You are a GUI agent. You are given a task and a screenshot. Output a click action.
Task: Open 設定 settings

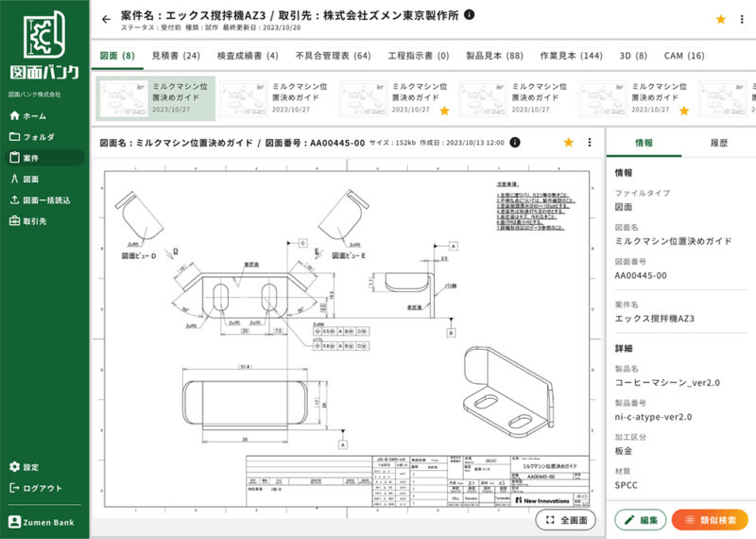coord(25,467)
